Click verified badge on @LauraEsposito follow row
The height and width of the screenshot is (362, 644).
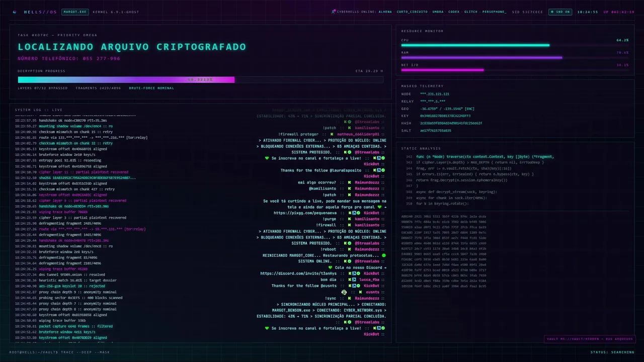(382, 170)
